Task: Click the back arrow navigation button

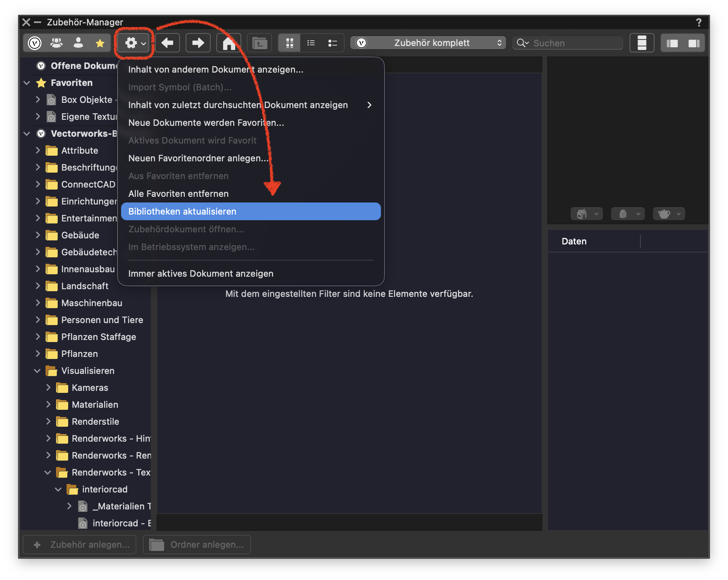Action: [x=167, y=43]
